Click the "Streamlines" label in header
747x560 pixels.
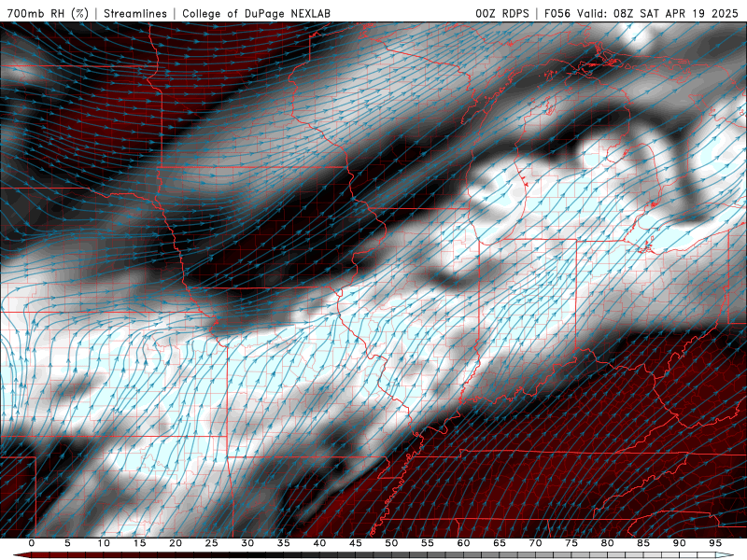coord(135,13)
